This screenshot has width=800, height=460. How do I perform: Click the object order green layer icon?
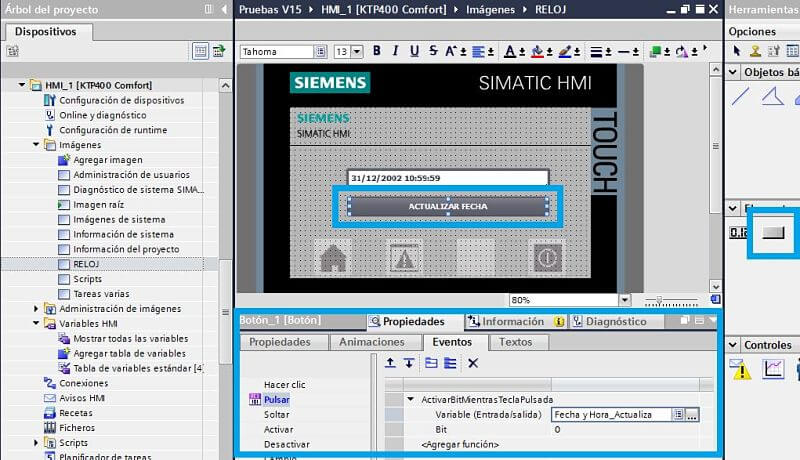click(x=656, y=52)
